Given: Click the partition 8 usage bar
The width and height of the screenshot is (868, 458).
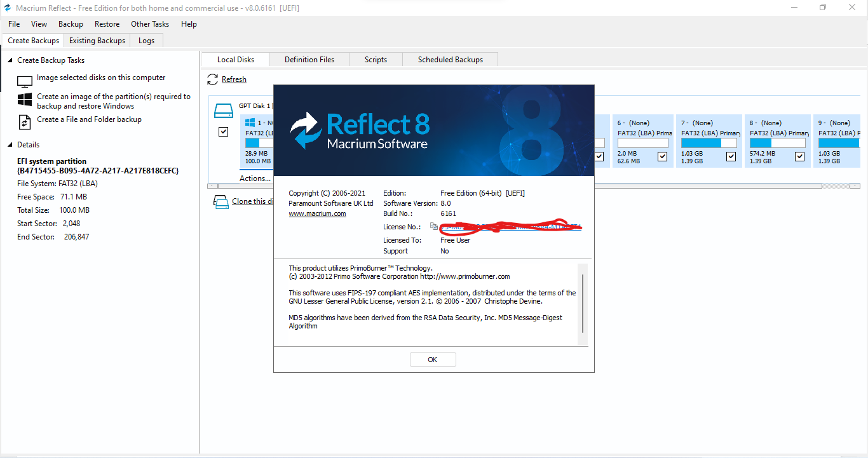Looking at the screenshot, I should pos(778,143).
